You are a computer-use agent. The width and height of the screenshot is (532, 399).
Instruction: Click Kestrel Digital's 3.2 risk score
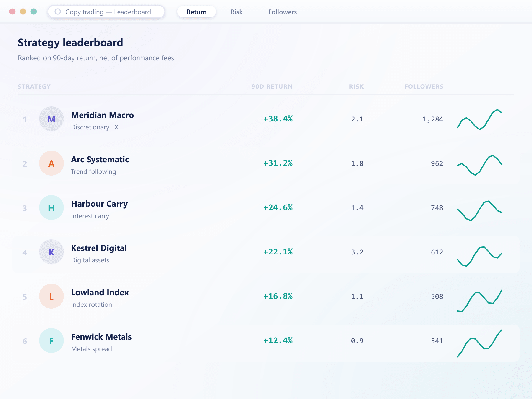pyautogui.click(x=357, y=252)
